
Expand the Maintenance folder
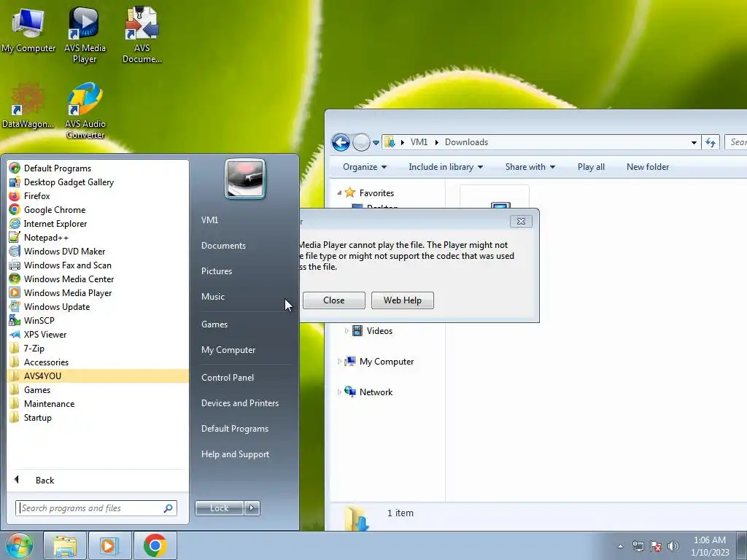(98, 403)
